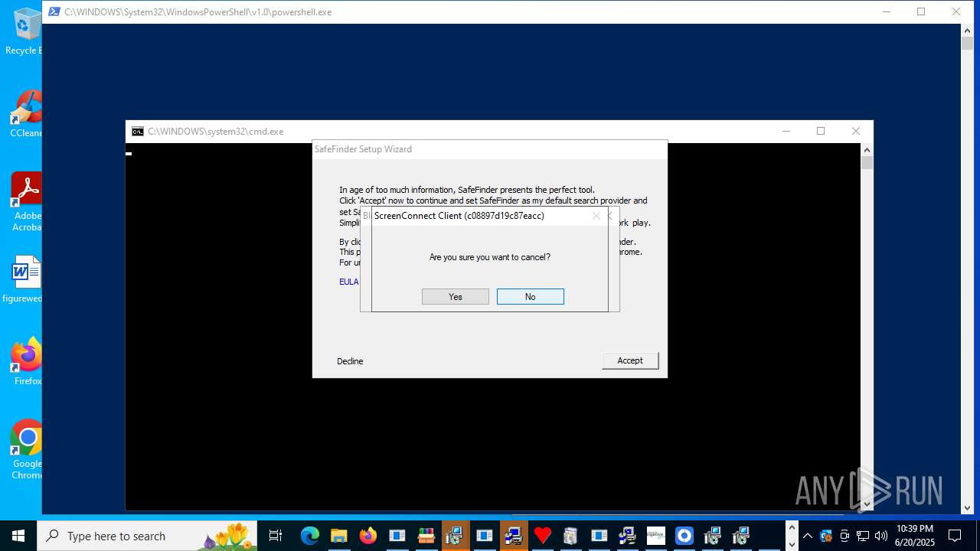Open the volume control in the tray

click(x=880, y=536)
